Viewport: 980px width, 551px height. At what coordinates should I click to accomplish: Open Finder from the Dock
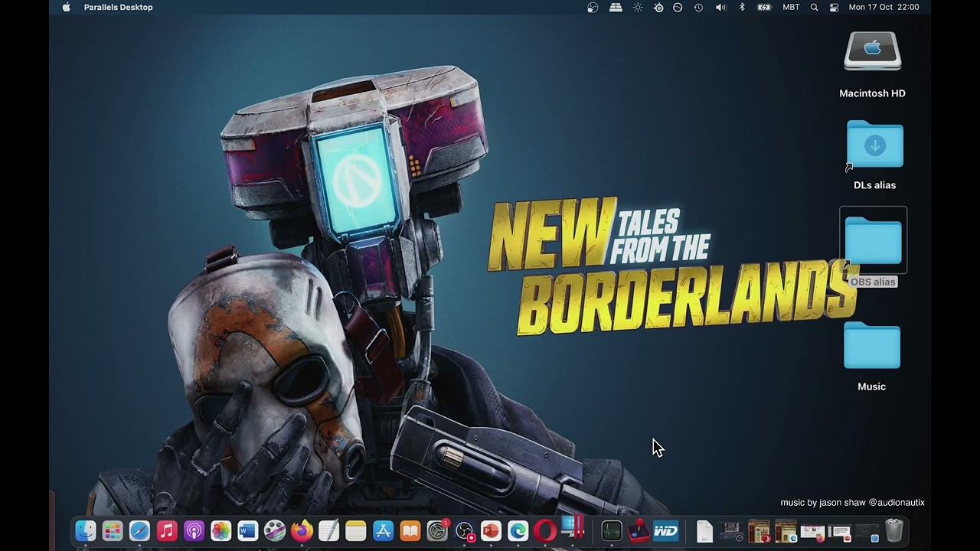pyautogui.click(x=85, y=530)
